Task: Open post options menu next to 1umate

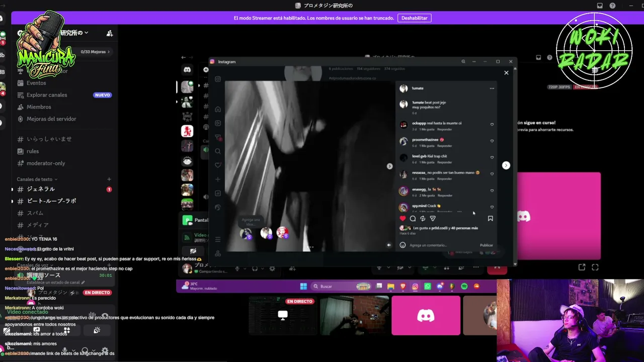Action: point(492,88)
